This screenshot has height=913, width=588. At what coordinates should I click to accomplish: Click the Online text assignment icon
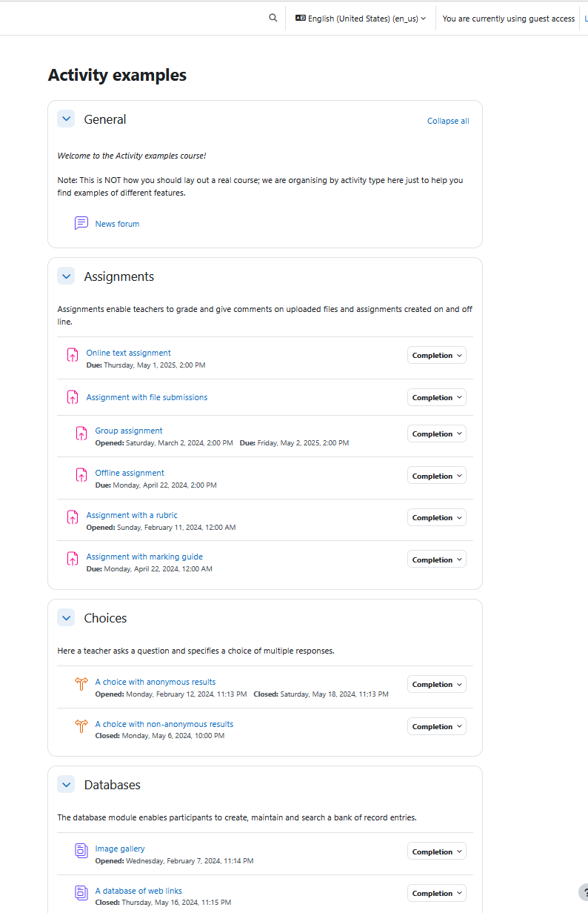click(73, 355)
